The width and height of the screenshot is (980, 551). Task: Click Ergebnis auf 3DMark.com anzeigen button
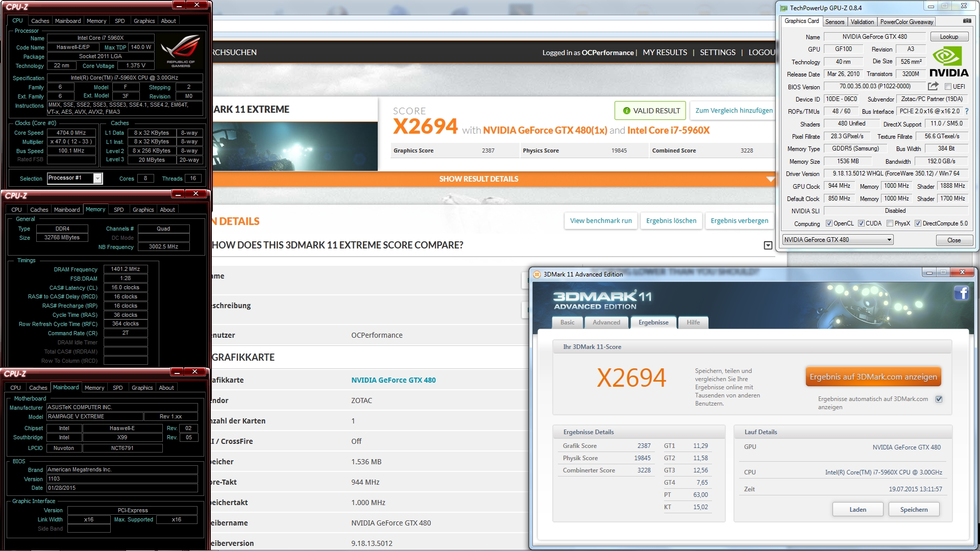coord(873,377)
